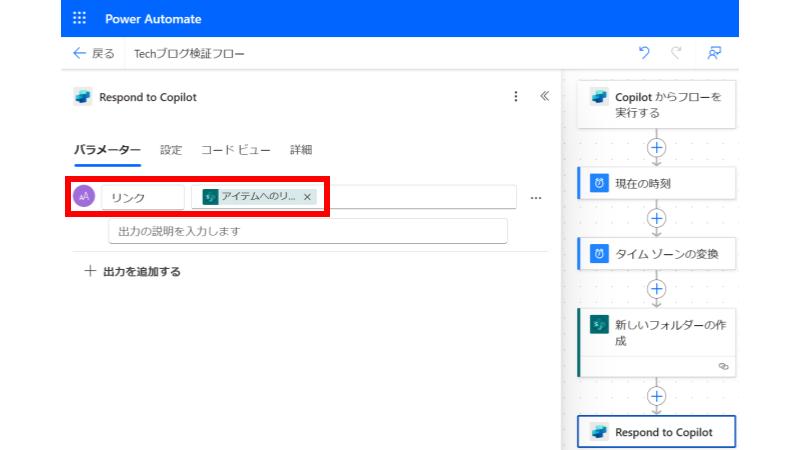Add a new output with 出力を追加する
This screenshot has height=450, width=800.
(x=132, y=271)
